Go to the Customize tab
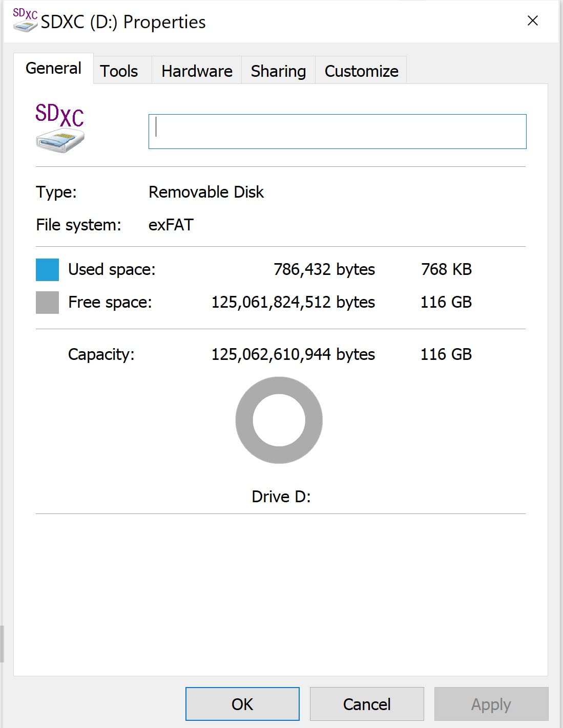 (361, 71)
